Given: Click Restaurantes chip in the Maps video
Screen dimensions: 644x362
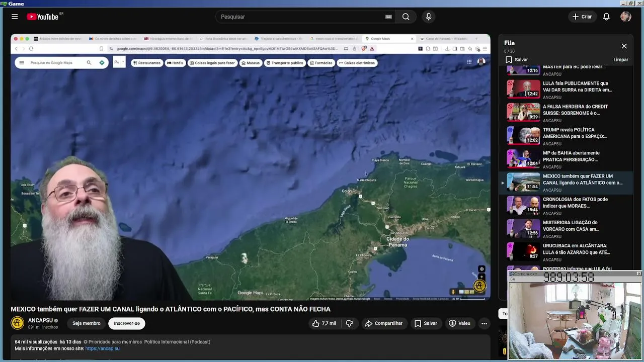Looking at the screenshot, I should 146,63.
